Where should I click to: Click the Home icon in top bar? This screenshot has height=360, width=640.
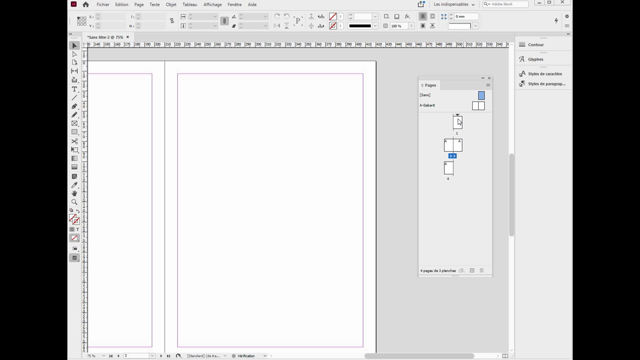86,4
